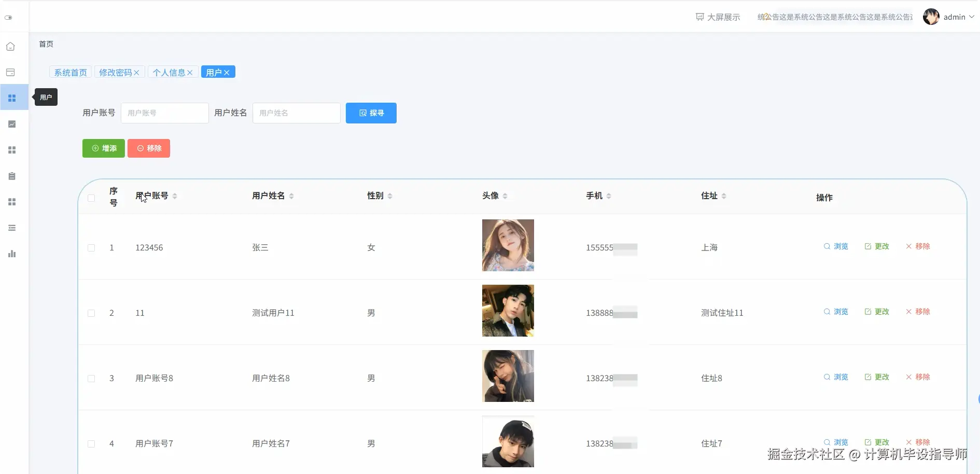The width and height of the screenshot is (980, 474).
Task: Open 大屏展示 in the top bar
Action: [718, 17]
